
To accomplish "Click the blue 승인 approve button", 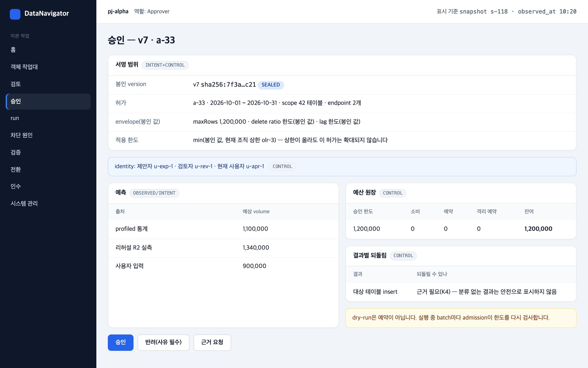I will coord(120,342).
